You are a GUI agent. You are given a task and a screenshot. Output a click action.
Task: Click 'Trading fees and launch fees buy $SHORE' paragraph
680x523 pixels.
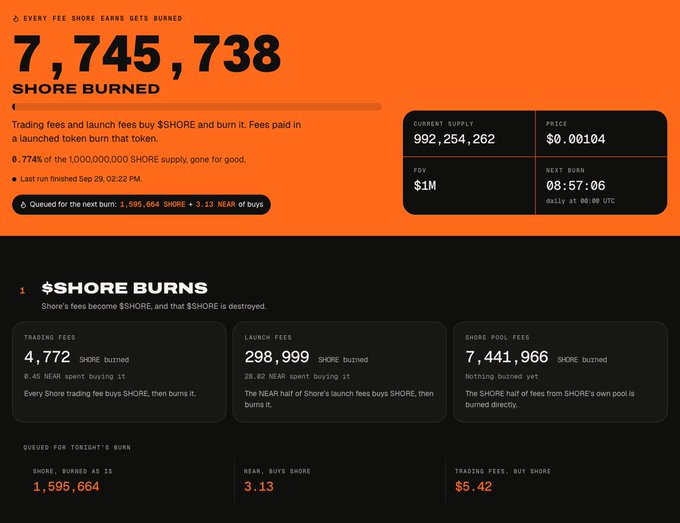(156, 132)
